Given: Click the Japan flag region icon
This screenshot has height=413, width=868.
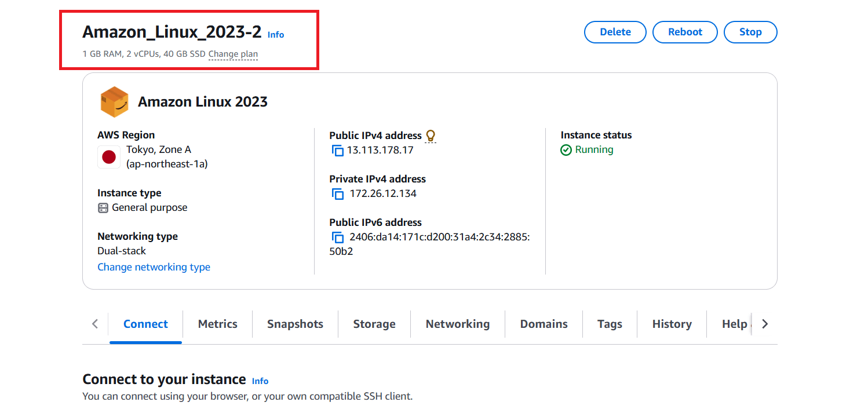Looking at the screenshot, I should click(x=109, y=157).
